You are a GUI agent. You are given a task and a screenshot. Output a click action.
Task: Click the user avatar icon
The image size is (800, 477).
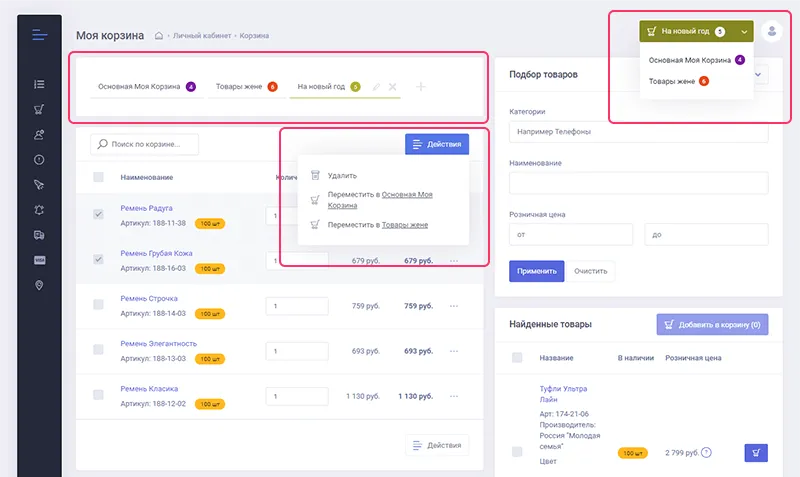(772, 31)
